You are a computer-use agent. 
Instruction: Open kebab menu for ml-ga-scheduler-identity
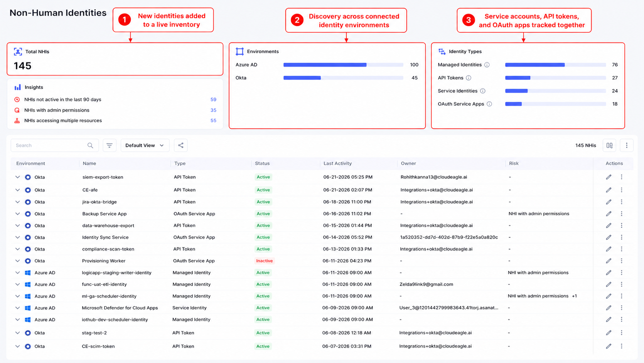pos(622,296)
